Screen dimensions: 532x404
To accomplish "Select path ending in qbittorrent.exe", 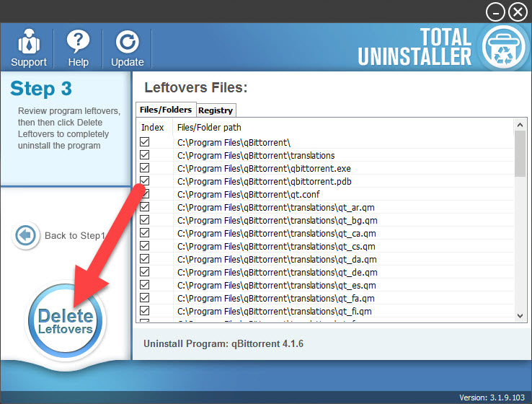I will [x=264, y=168].
